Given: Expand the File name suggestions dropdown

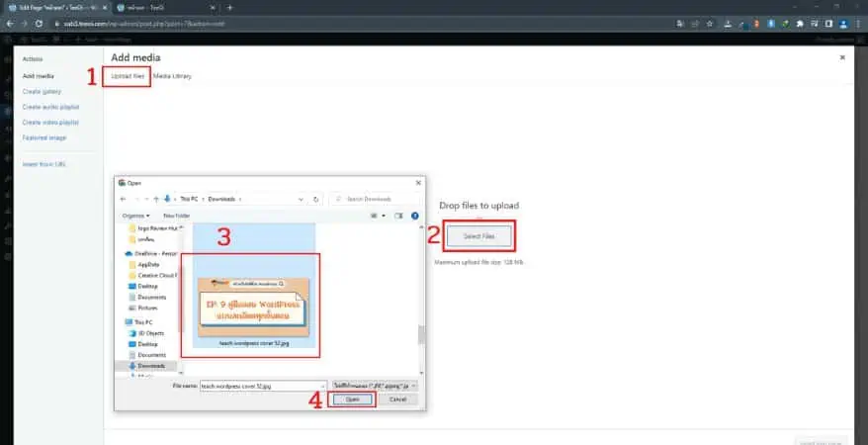Looking at the screenshot, I should pyautogui.click(x=322, y=387).
